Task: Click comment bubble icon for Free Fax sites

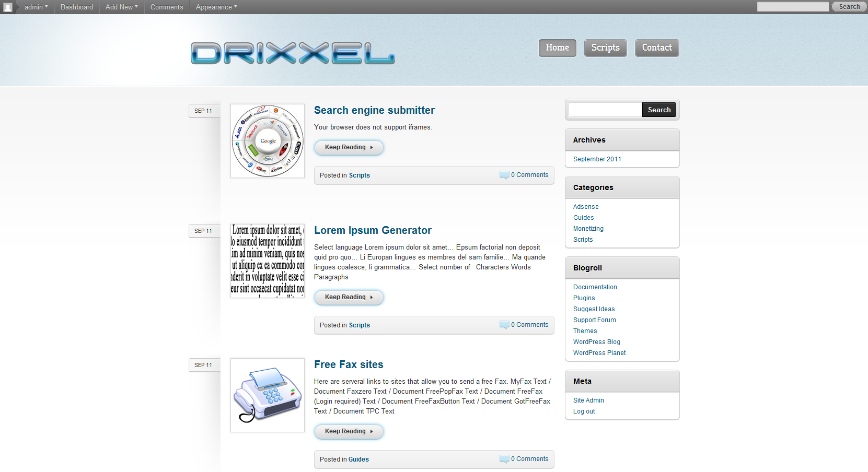Action: [x=504, y=459]
